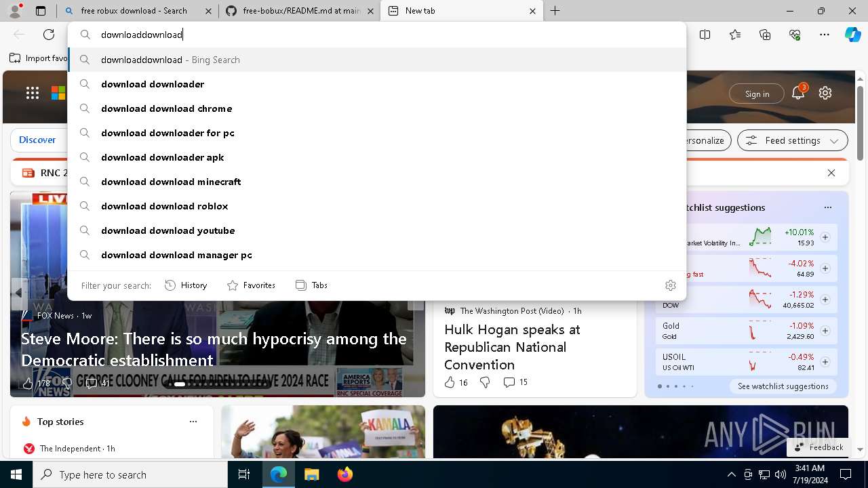Dismiss the RNC banner with X
868x488 pixels.
pos(831,173)
